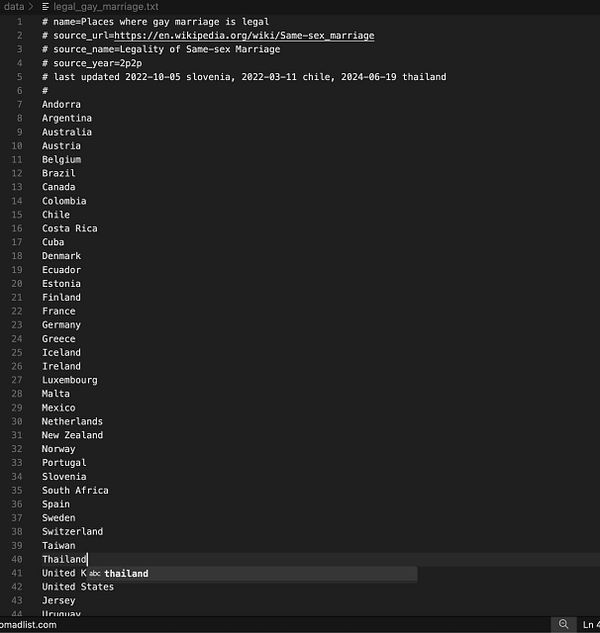Click the Ln cursor position indicator

[x=591, y=625]
